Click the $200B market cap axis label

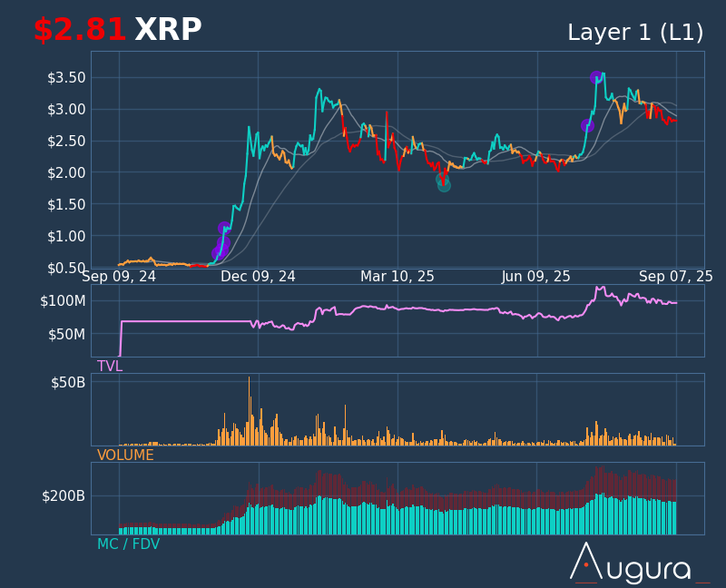tap(64, 495)
